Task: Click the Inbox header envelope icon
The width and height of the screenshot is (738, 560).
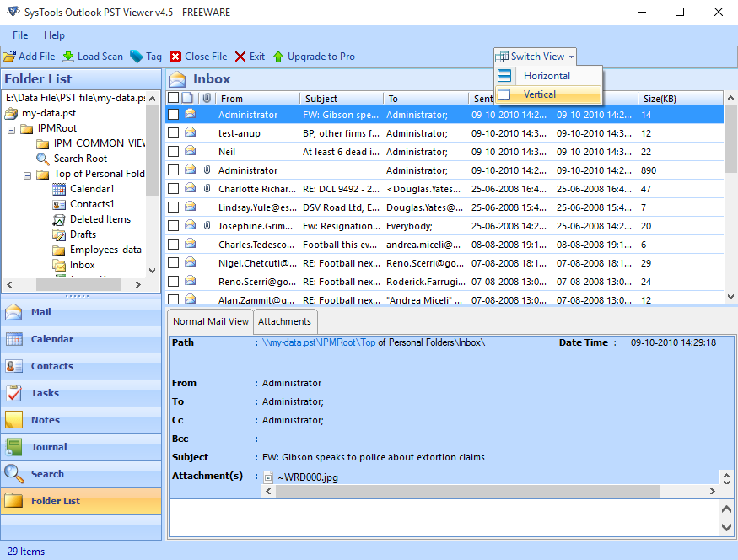Action: pos(177,79)
